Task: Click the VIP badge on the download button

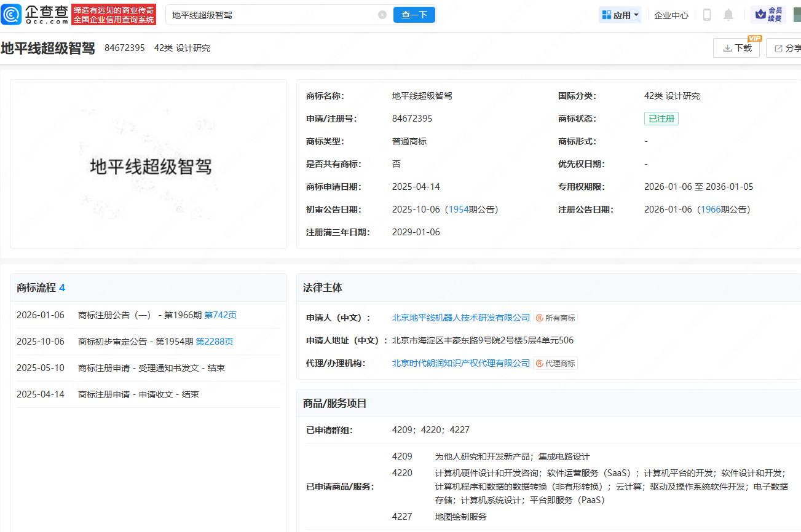Action: coord(755,37)
